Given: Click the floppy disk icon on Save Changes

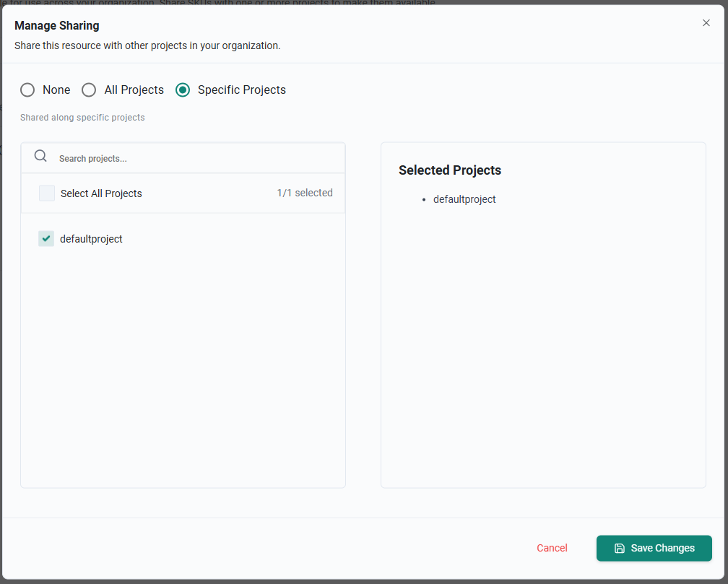Looking at the screenshot, I should (619, 549).
